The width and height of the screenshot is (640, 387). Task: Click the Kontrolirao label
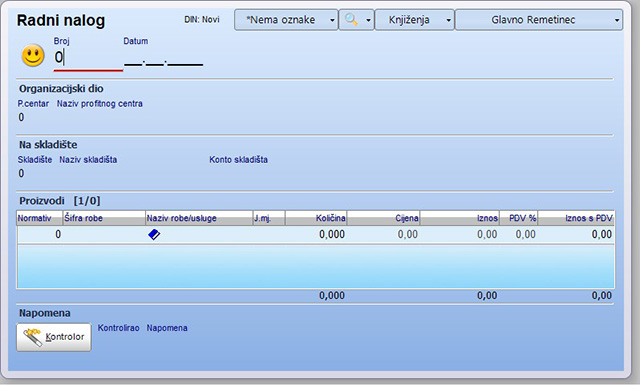click(x=118, y=328)
